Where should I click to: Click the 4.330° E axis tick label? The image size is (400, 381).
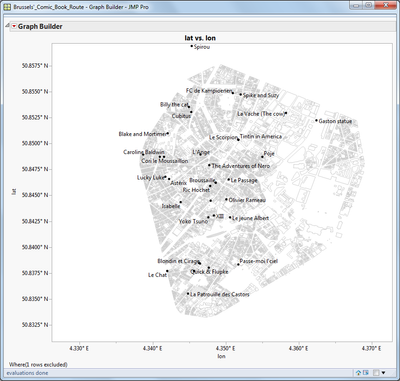(x=79, y=349)
